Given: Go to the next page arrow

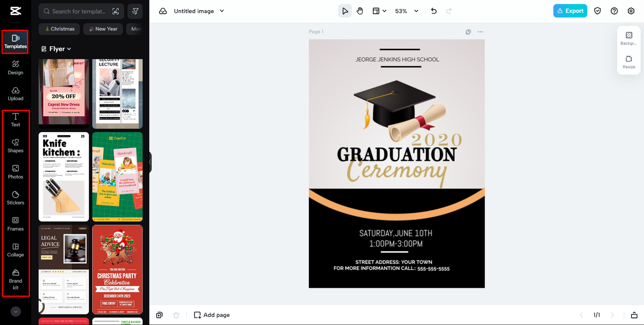Looking at the screenshot, I should tap(612, 315).
